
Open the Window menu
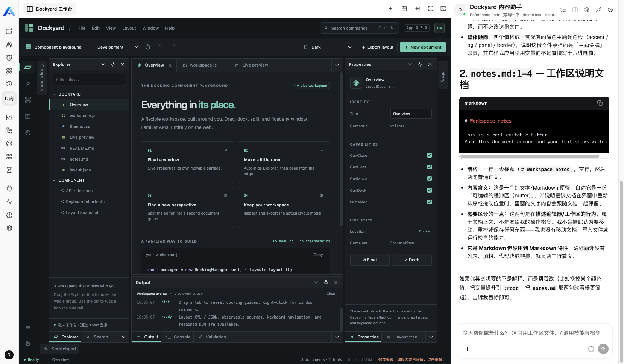point(150,28)
